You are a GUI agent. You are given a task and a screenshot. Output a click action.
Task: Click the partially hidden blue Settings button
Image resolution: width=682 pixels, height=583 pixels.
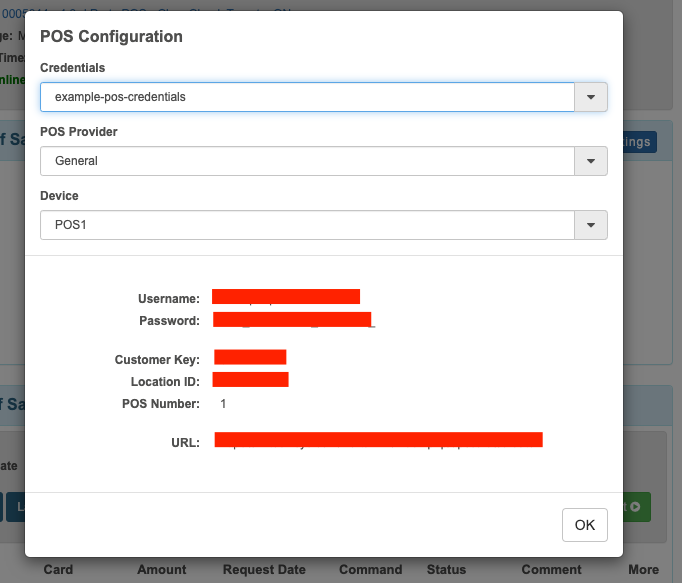639,142
